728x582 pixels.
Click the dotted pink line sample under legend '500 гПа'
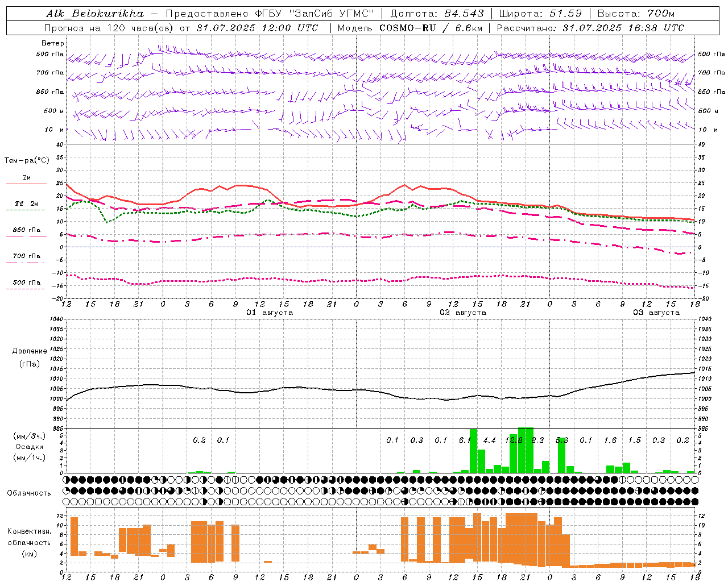tap(25, 289)
